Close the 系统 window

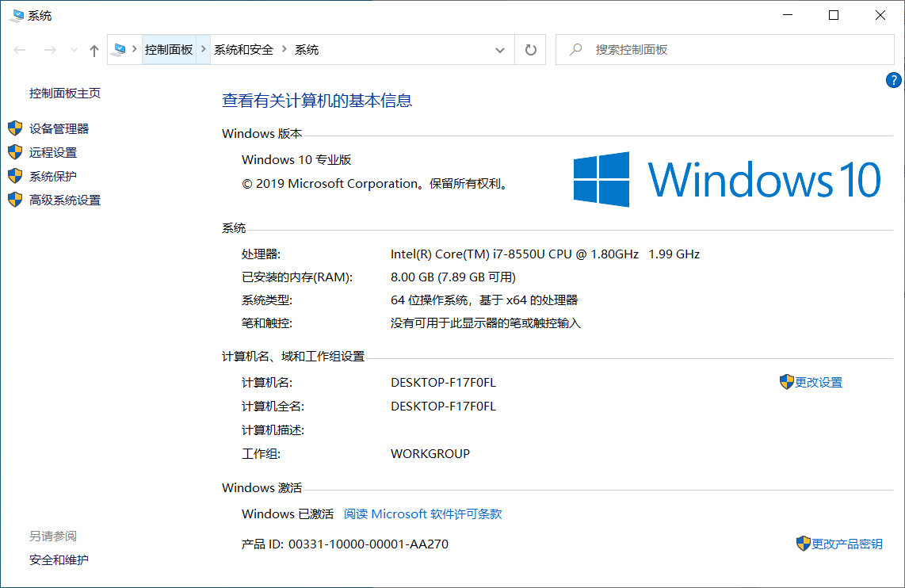coord(880,15)
